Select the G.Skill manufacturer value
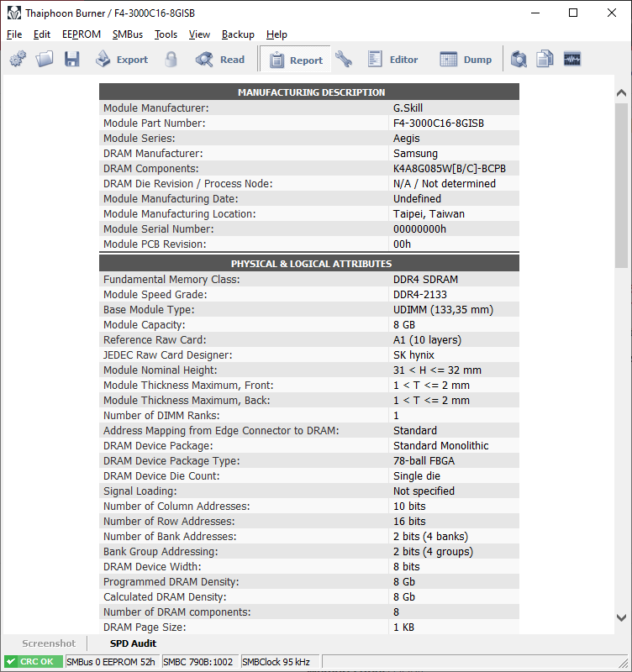 pyautogui.click(x=408, y=108)
